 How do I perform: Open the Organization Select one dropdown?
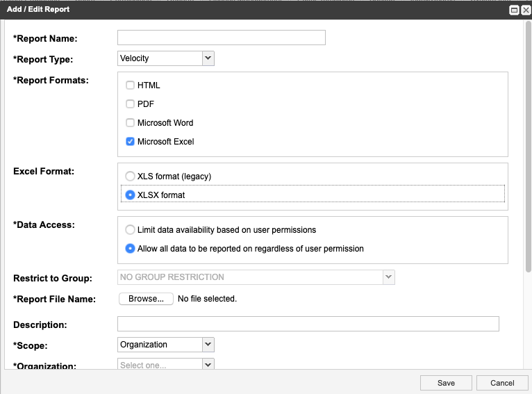166,365
